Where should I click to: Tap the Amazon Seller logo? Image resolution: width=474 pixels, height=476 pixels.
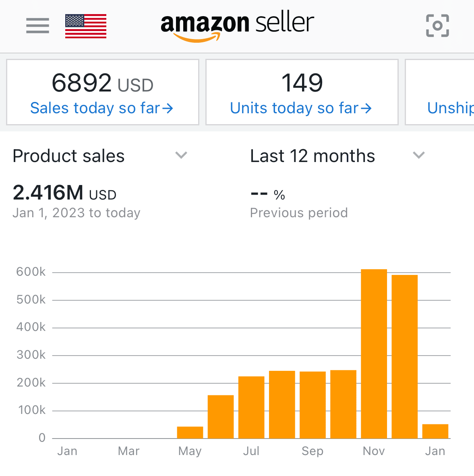[x=237, y=26]
